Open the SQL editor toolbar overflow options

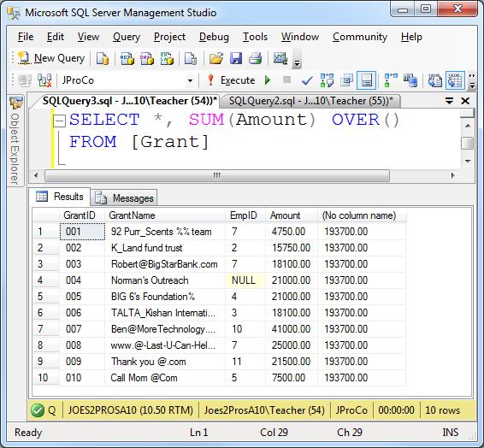pyautogui.click(x=472, y=81)
